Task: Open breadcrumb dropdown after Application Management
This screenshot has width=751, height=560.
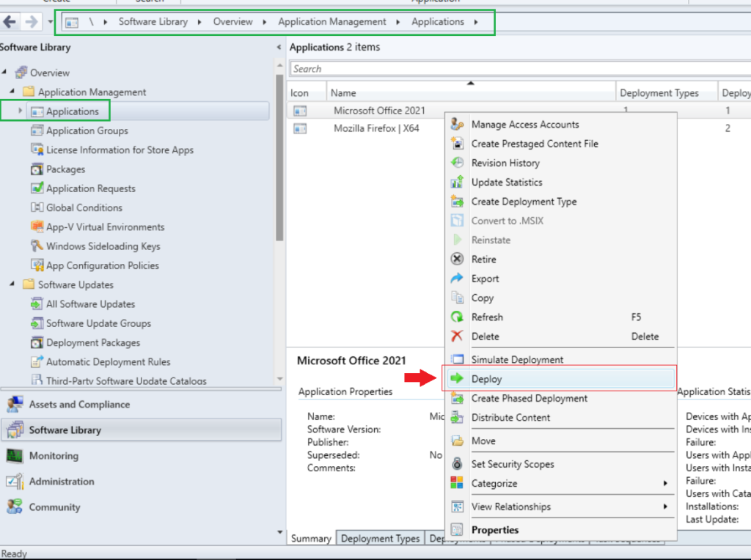Action: (398, 22)
